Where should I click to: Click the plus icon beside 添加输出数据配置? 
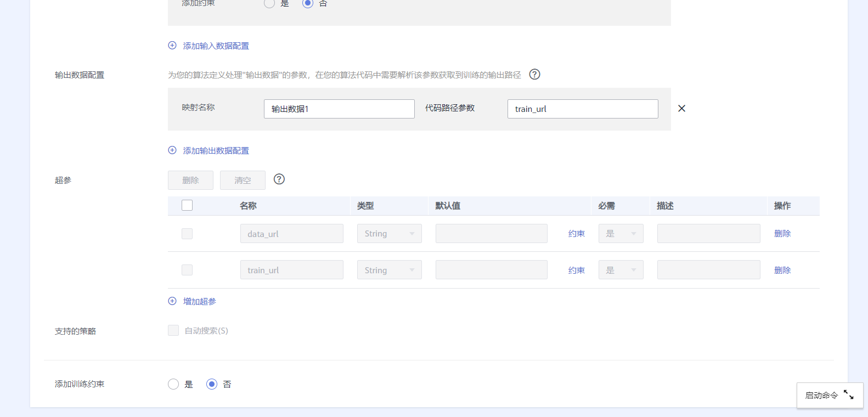pyautogui.click(x=172, y=150)
